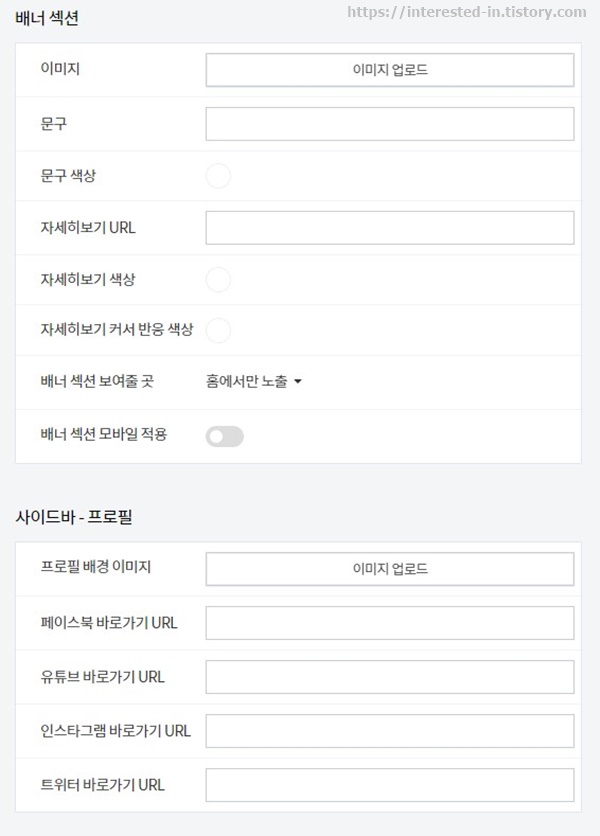Viewport: 600px width, 836px height.
Task: Open the 문구 색상 color picker circle
Action: 218,175
